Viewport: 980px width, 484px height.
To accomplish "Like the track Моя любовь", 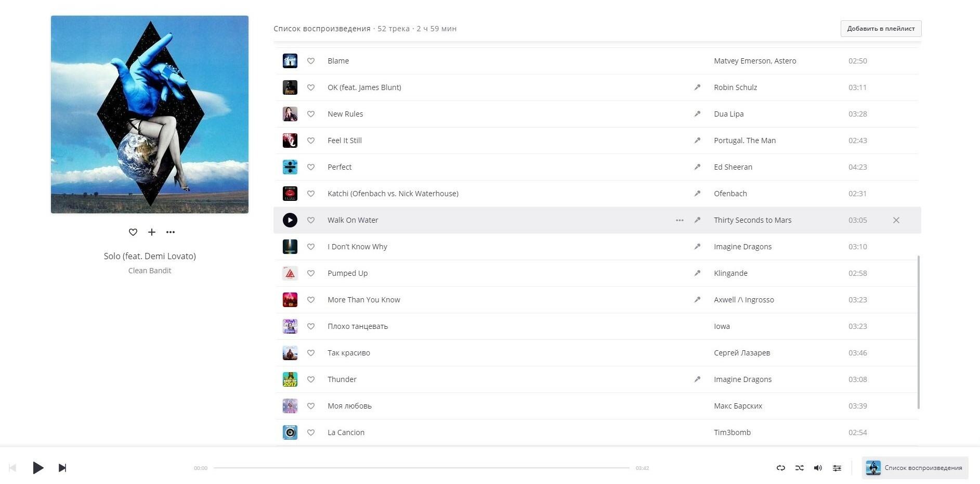I will coord(311,406).
